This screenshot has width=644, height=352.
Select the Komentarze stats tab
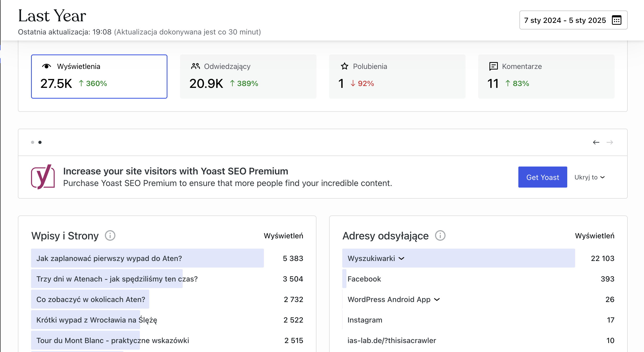[x=546, y=77]
